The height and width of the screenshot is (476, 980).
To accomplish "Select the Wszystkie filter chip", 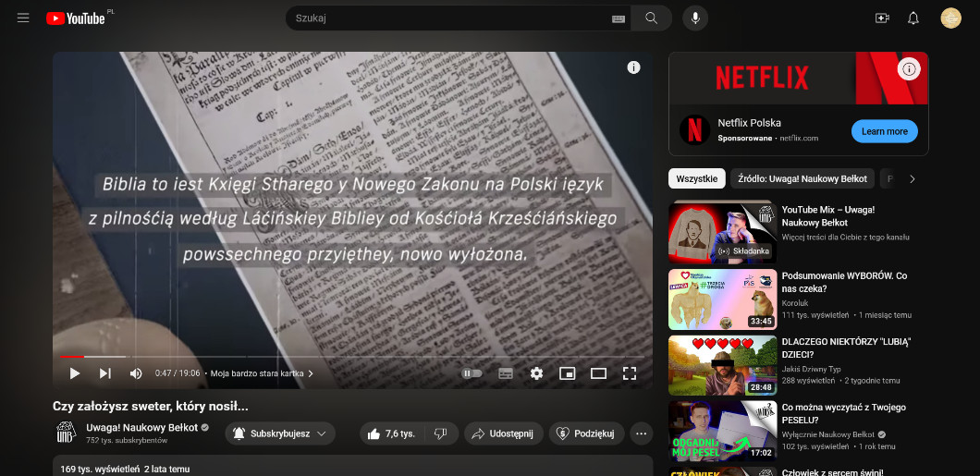I will click(x=696, y=178).
